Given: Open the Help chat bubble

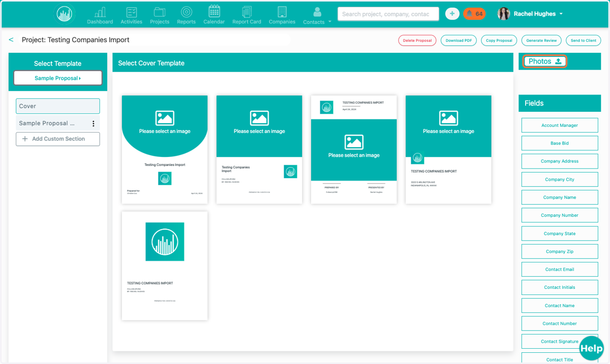Looking at the screenshot, I should (591, 348).
